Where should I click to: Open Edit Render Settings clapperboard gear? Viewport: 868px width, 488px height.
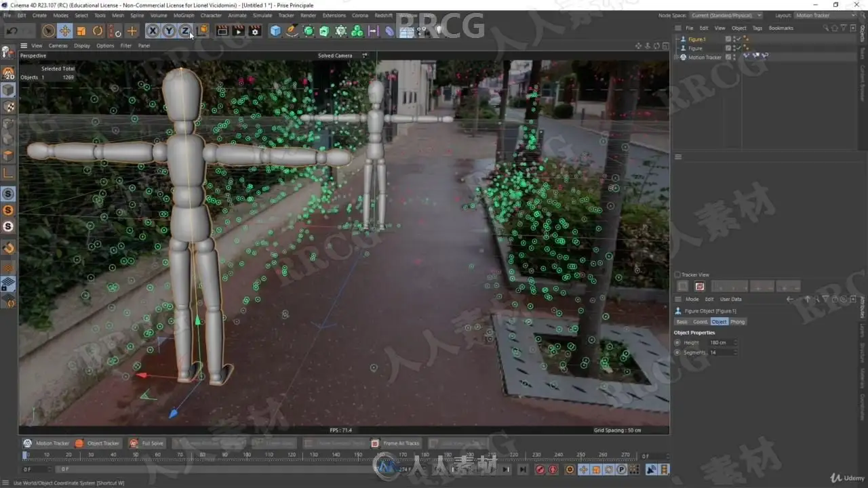point(255,30)
